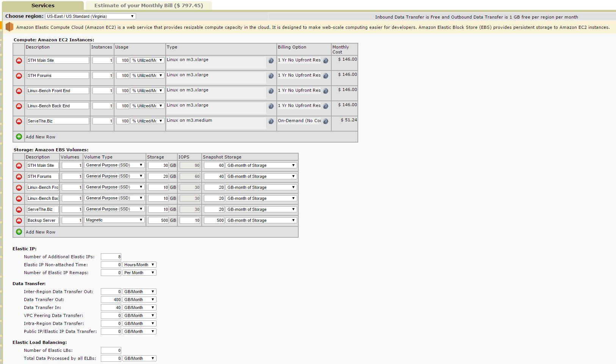Open the Choose region dropdown

(x=90, y=16)
